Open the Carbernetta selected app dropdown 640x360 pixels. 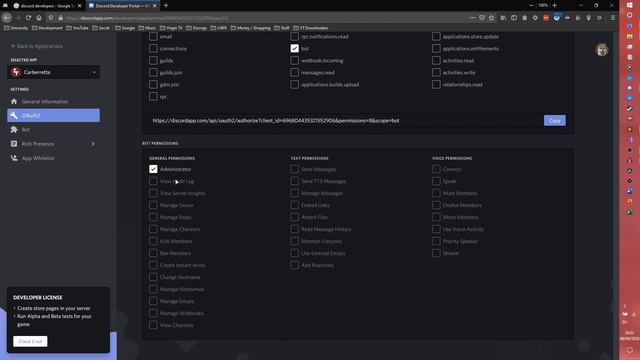pos(53,72)
